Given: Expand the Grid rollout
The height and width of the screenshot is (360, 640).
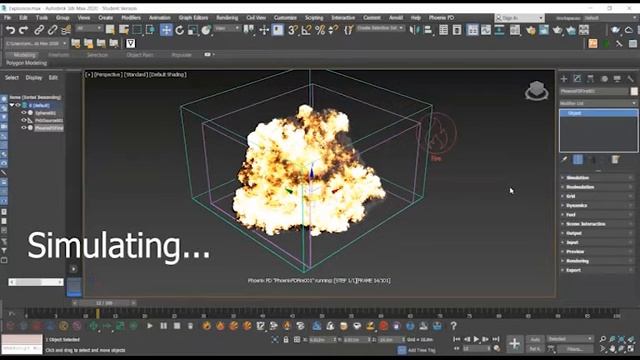Looking at the screenshot, I should tap(598, 196).
